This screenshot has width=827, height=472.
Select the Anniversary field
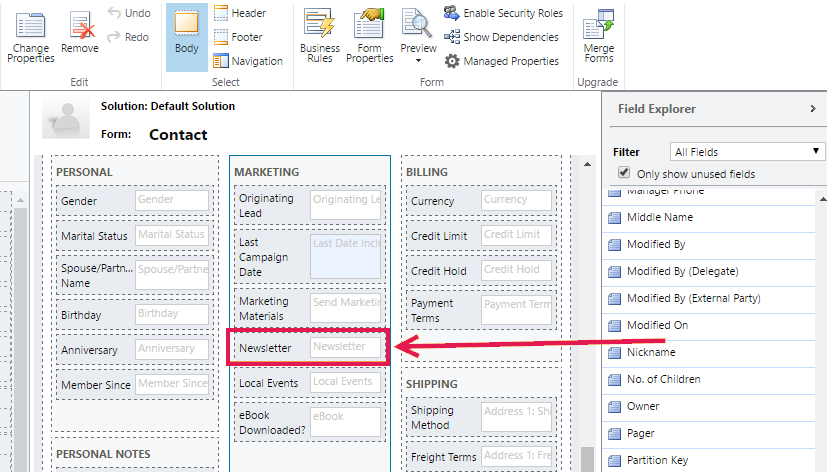[x=135, y=349]
